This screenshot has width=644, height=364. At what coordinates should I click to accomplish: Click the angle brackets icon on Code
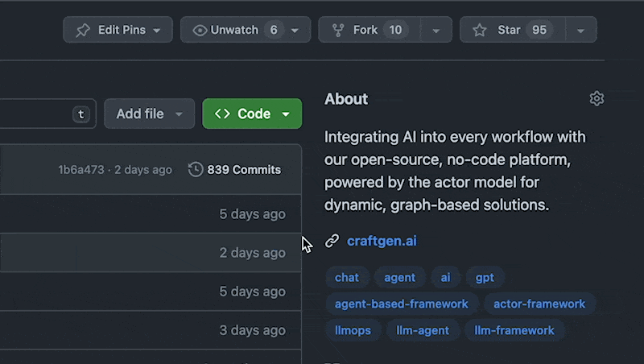point(223,114)
